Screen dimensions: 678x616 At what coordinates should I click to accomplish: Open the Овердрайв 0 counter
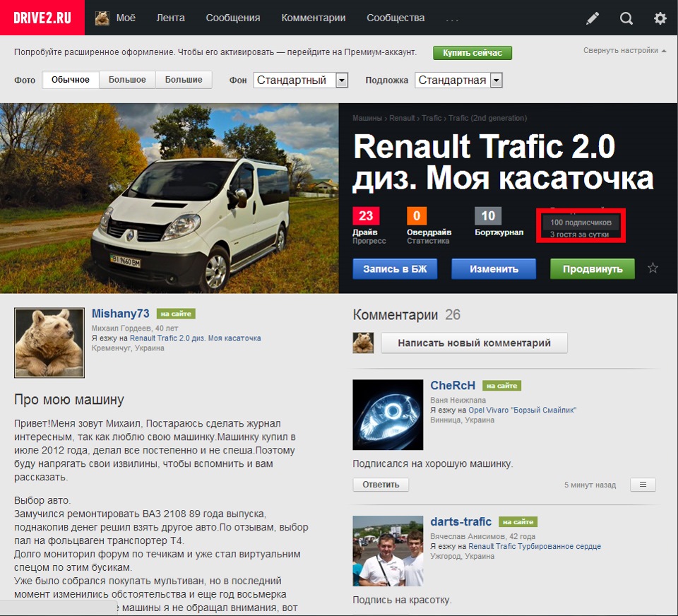(417, 216)
